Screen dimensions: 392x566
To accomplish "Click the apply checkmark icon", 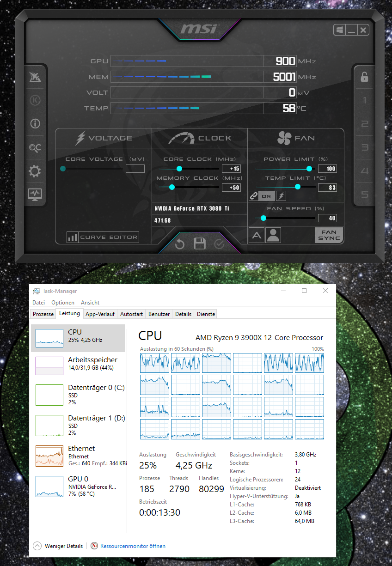I will click(219, 244).
